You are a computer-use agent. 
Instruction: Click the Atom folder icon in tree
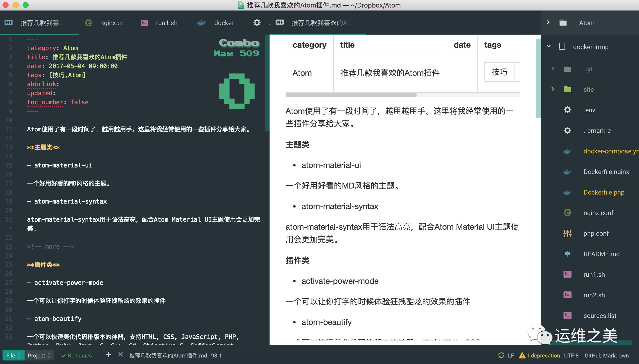[x=563, y=23]
